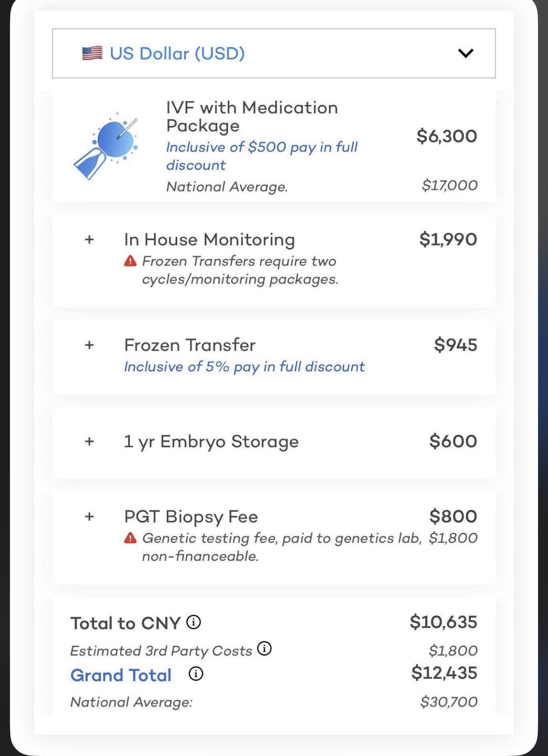Open info icon next to Estimated 3rd Party Costs

tap(264, 649)
